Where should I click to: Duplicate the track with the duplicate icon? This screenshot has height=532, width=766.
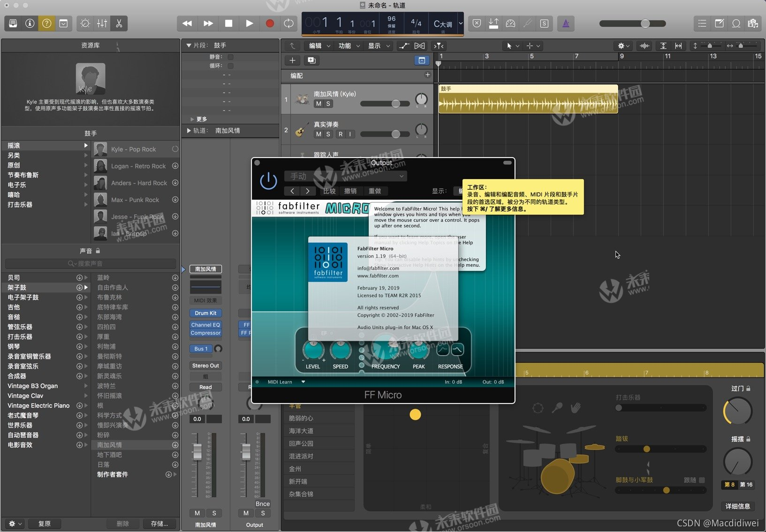(311, 60)
